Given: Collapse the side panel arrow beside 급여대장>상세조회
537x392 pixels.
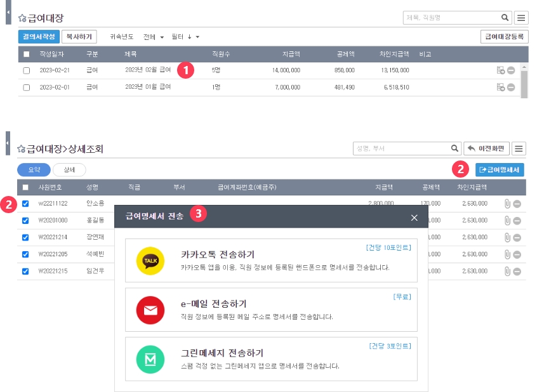Looking at the screenshot, I should 8,143.
